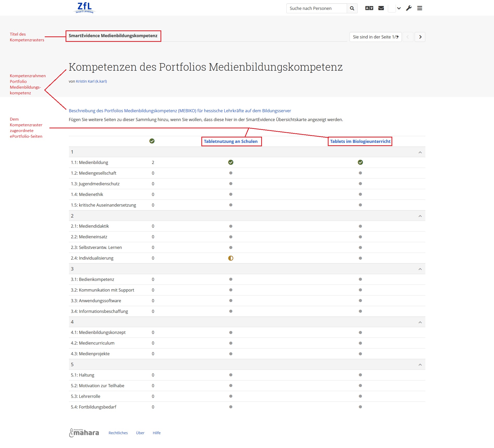Collapse competency section 3

[x=420, y=269]
